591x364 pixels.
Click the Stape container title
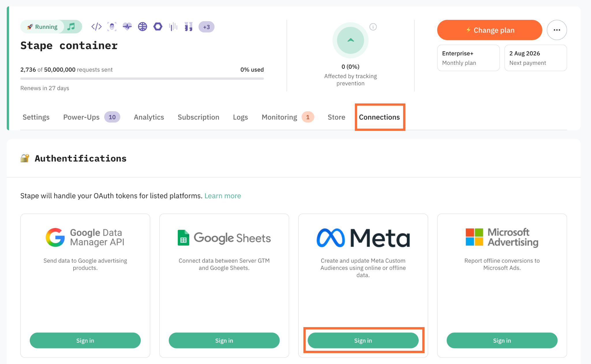[69, 46]
